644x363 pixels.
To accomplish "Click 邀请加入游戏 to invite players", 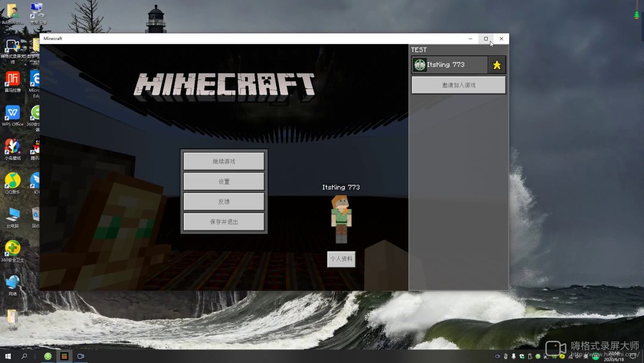I will click(459, 85).
